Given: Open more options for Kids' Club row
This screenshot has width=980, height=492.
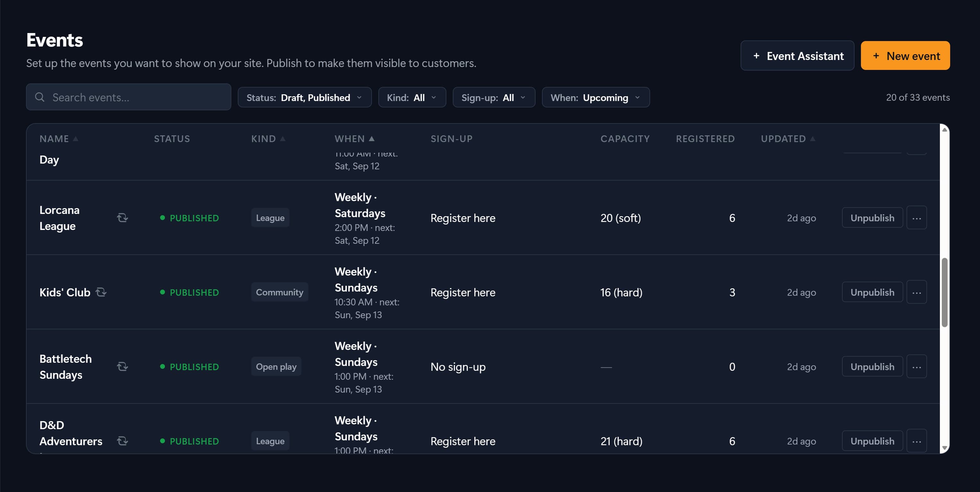Looking at the screenshot, I should [x=916, y=292].
